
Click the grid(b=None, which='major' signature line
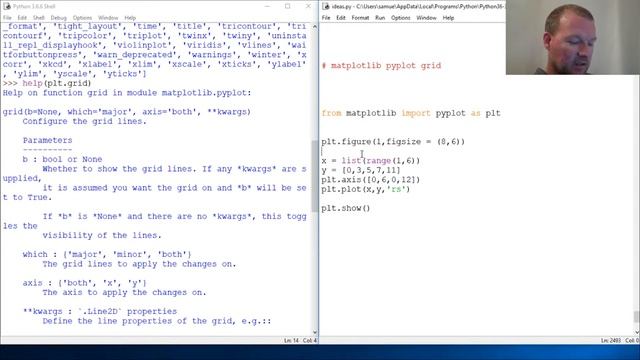127,112
